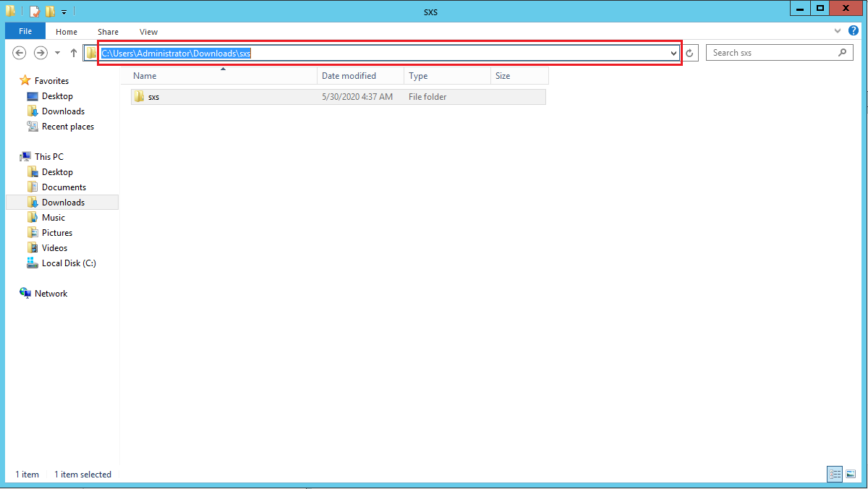Click the Videos folder icon
This screenshot has height=489, width=868.
pos(33,248)
